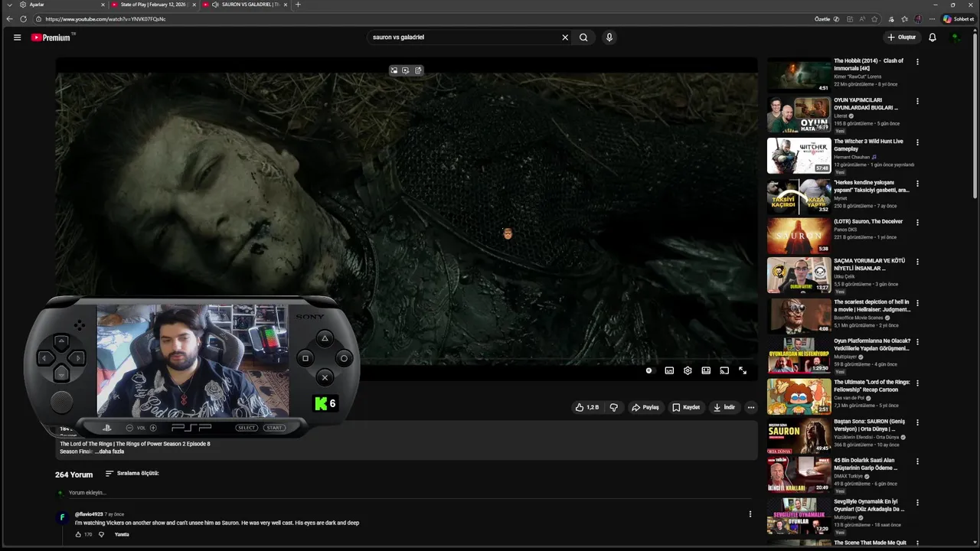980x551 pixels.
Task: Open the Multiplayer channel under Oyun Platformlarına
Action: click(846, 357)
